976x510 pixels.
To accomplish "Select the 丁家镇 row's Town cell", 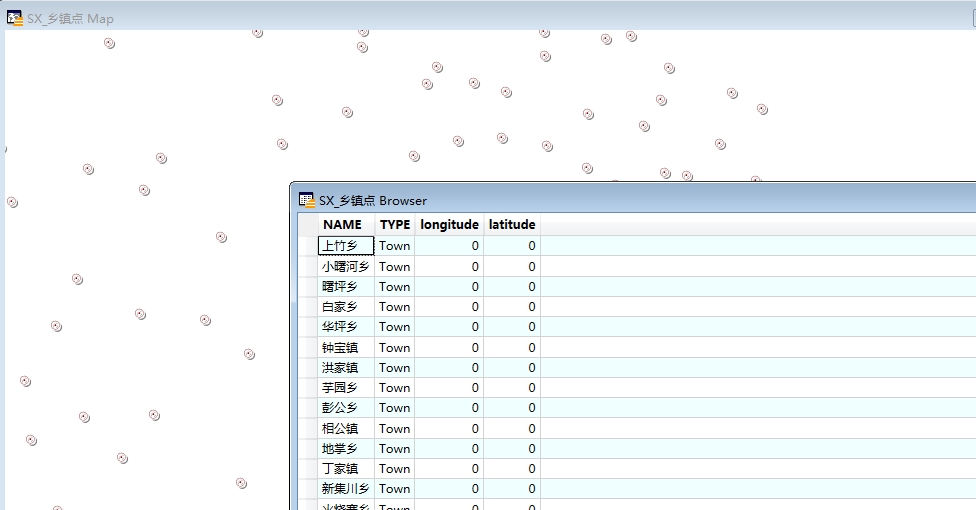I will point(394,469).
